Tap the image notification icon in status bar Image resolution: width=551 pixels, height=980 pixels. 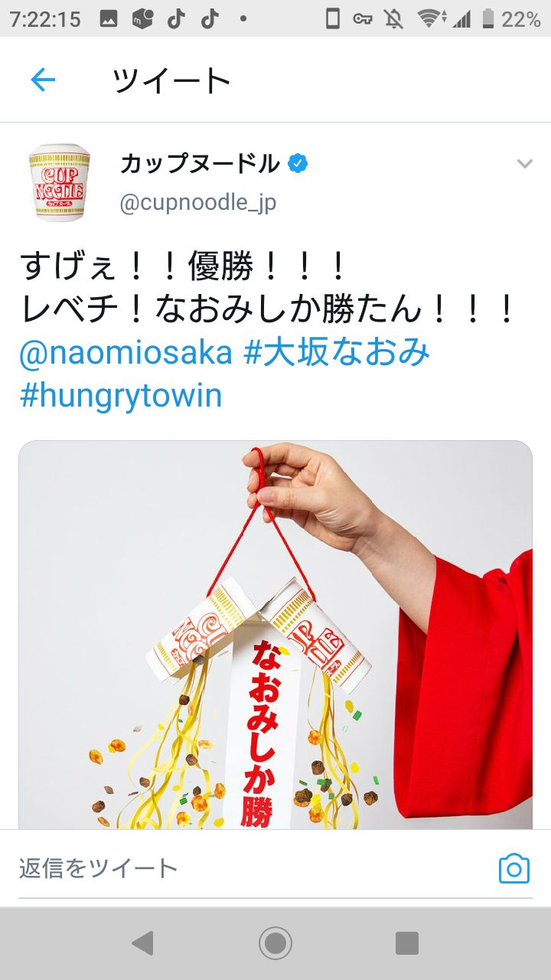109,19
